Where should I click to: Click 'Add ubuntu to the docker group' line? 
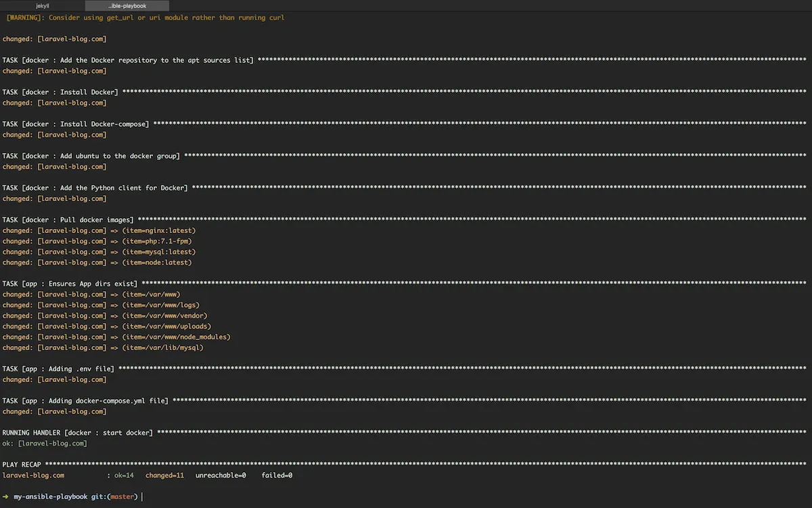pos(405,156)
